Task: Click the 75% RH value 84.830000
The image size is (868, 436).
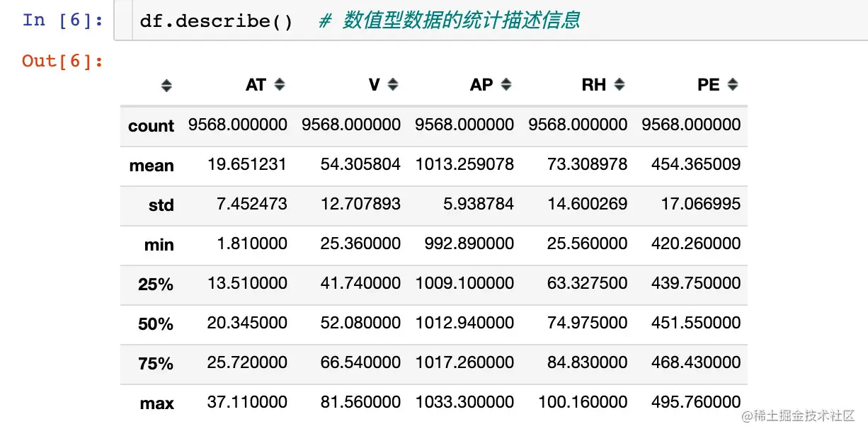Action: [x=587, y=362]
